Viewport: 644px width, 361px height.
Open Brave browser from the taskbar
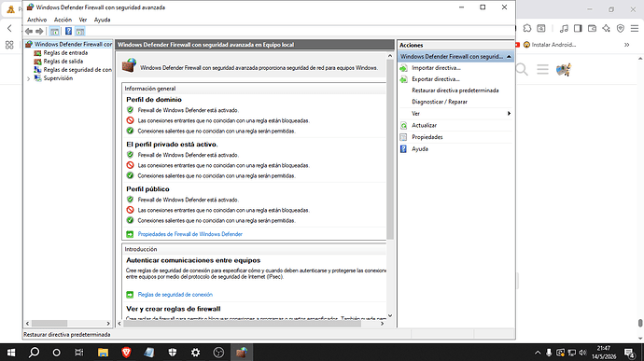126,353
